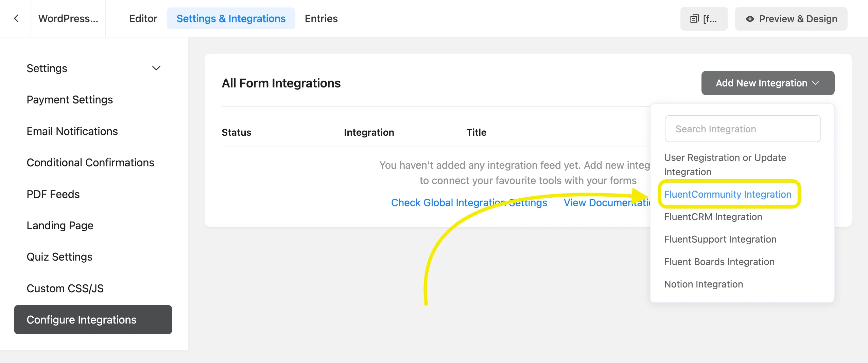Screen dimensions: 868x363
Task: Follow the Check Global Integration Settings link
Action: click(469, 202)
